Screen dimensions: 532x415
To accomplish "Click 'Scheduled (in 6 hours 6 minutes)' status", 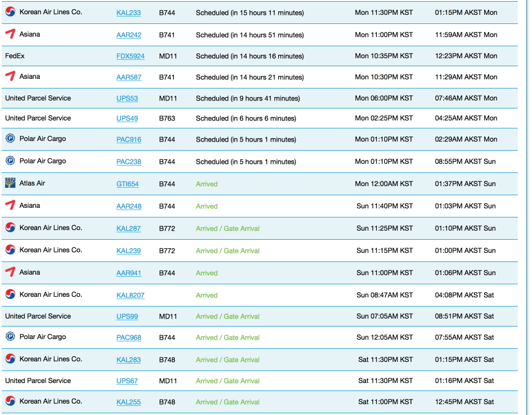I will coord(246,119).
